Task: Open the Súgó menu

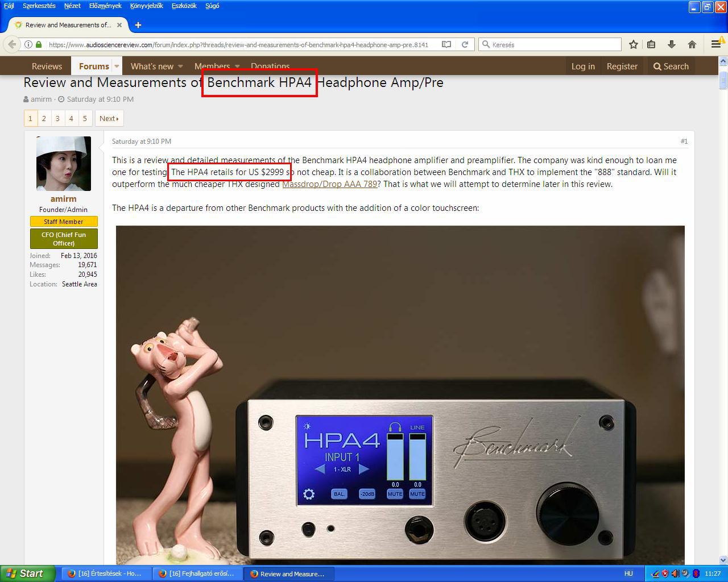Action: 212,6
